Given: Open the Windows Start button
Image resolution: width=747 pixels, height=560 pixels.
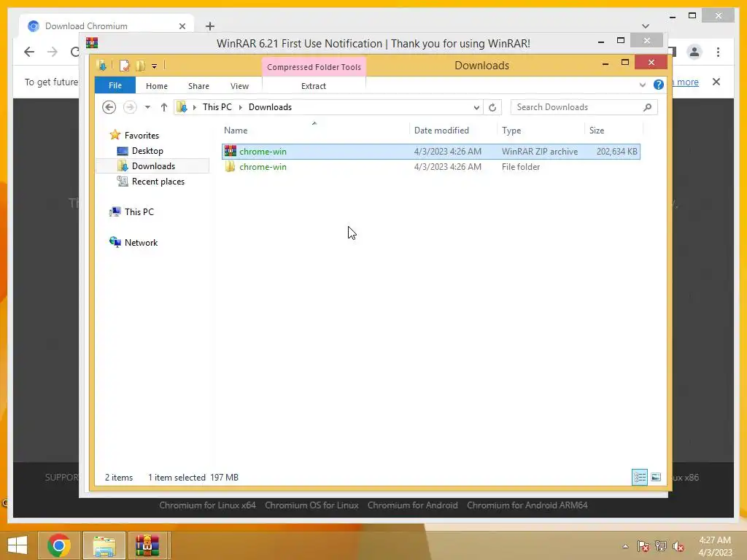Looking at the screenshot, I should tap(18, 545).
